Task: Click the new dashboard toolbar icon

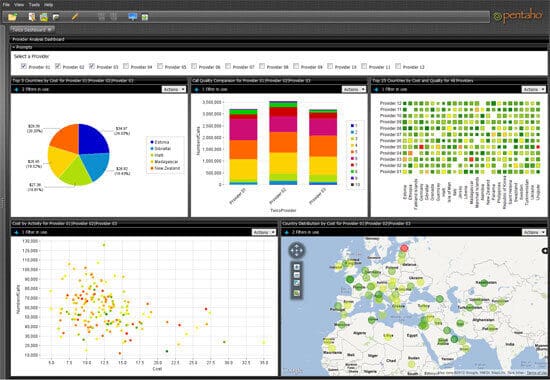Action: coord(56,16)
